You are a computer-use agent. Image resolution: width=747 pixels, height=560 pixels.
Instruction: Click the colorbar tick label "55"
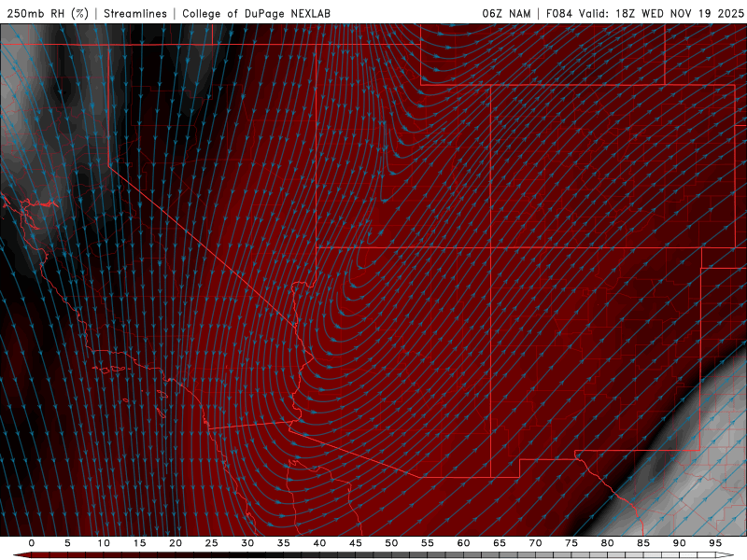[x=428, y=543]
